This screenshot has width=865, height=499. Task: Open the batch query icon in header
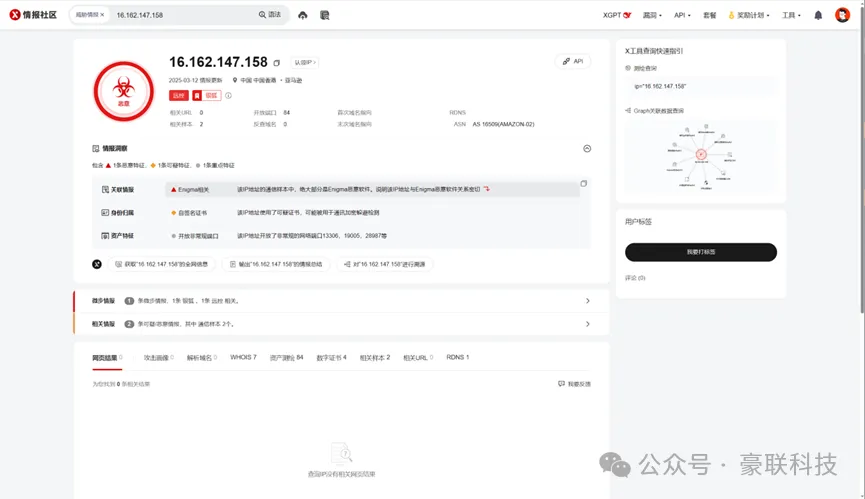click(325, 15)
